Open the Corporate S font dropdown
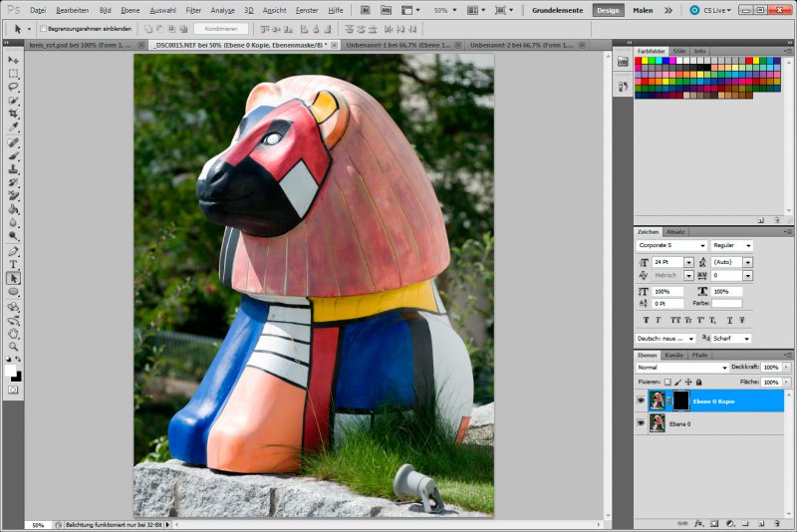This screenshot has height=532, width=797. pos(671,245)
